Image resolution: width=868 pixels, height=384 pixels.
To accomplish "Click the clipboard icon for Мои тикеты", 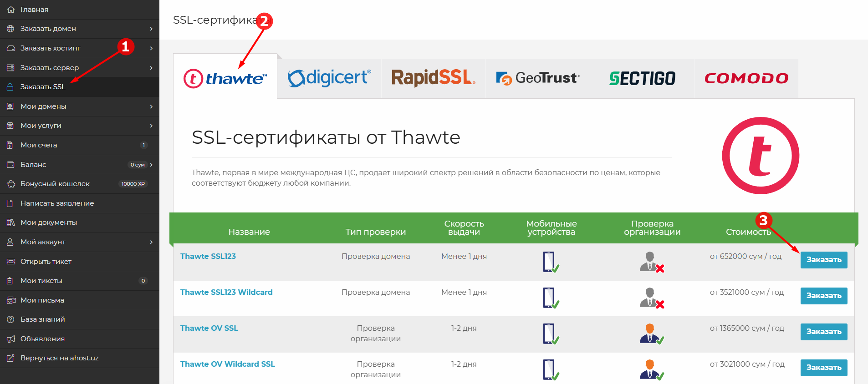I will pos(10,281).
